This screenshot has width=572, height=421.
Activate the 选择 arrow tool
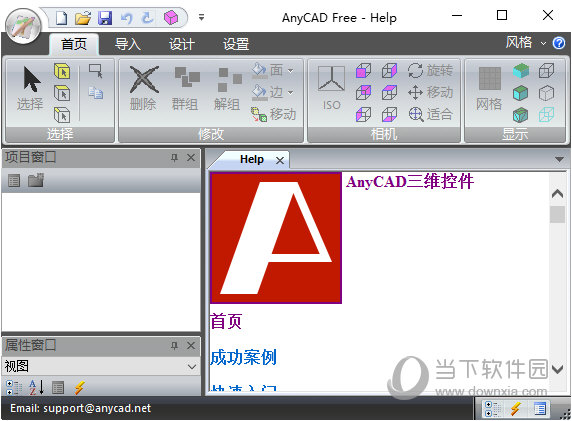click(30, 88)
